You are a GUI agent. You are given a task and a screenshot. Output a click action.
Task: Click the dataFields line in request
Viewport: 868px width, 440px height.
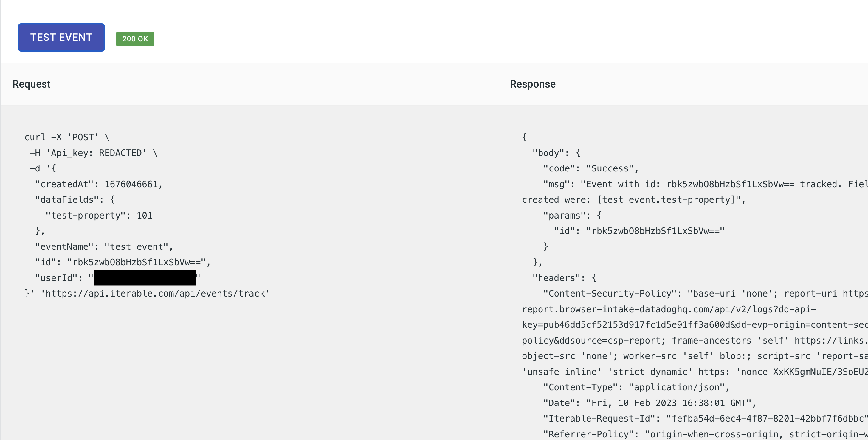click(x=75, y=200)
